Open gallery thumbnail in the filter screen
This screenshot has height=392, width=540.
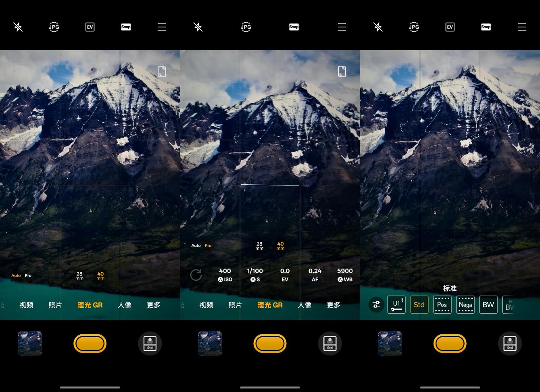(x=390, y=344)
